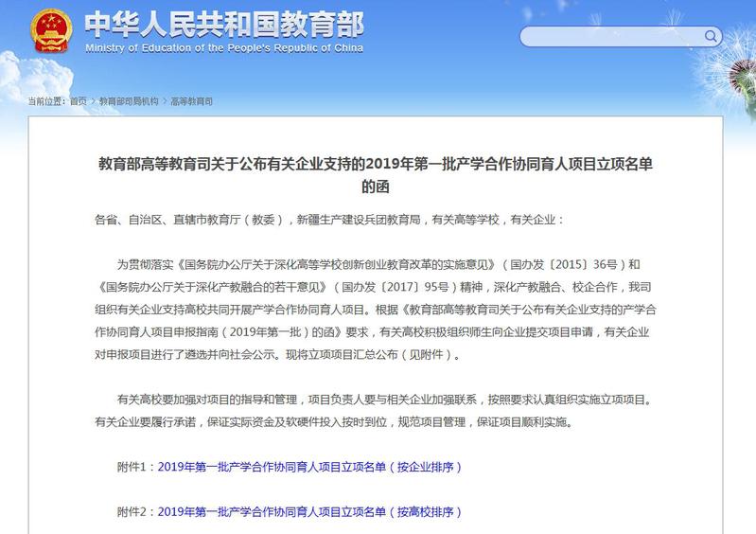
Task: Open the 高等教育司 breadcrumb link
Action: coord(191,101)
